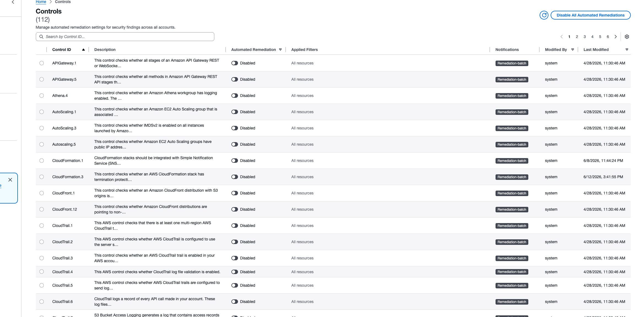Open Automated Remediation column filter dropdown
Image resolution: width=644 pixels, height=317 pixels.
[280, 50]
